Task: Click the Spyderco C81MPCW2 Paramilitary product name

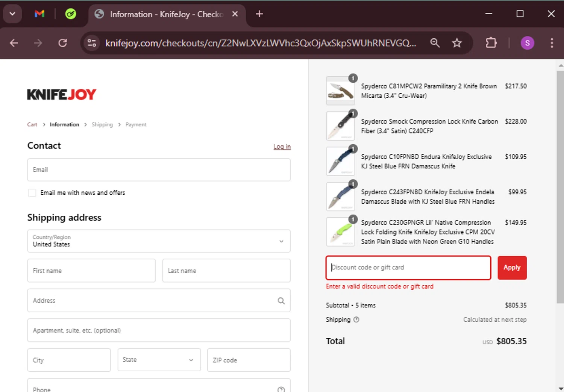Action: [429, 91]
